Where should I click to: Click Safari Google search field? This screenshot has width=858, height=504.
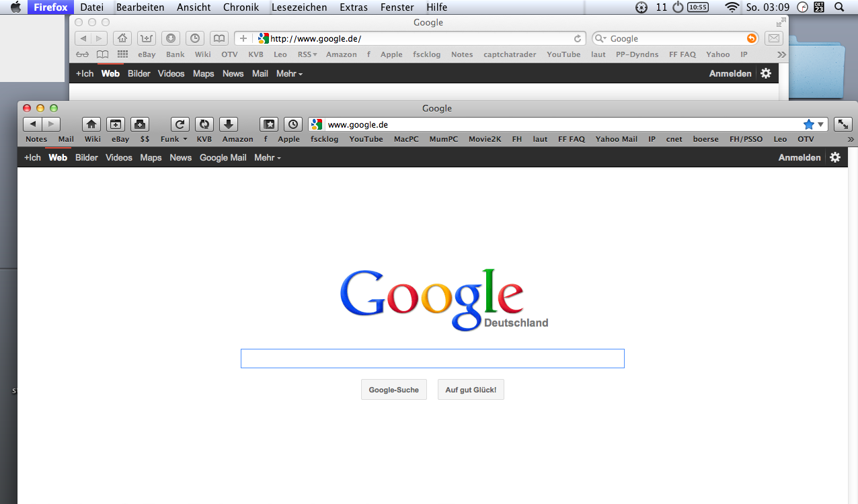[676, 38]
